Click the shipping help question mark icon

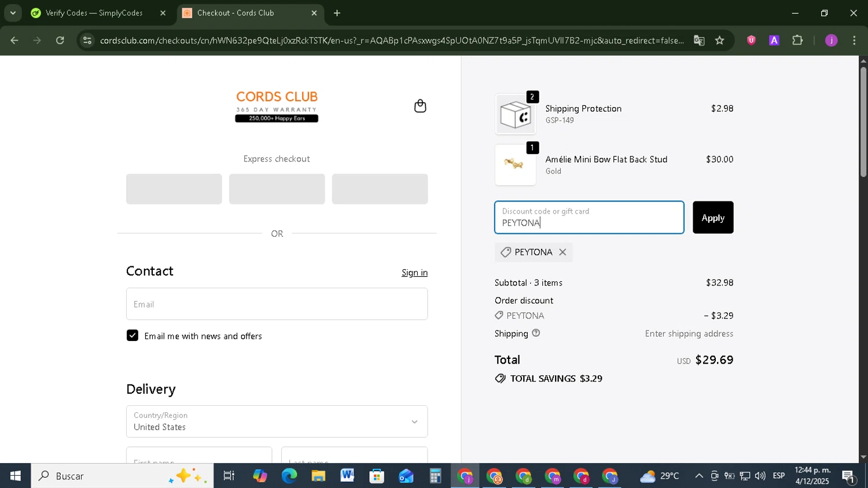click(536, 333)
